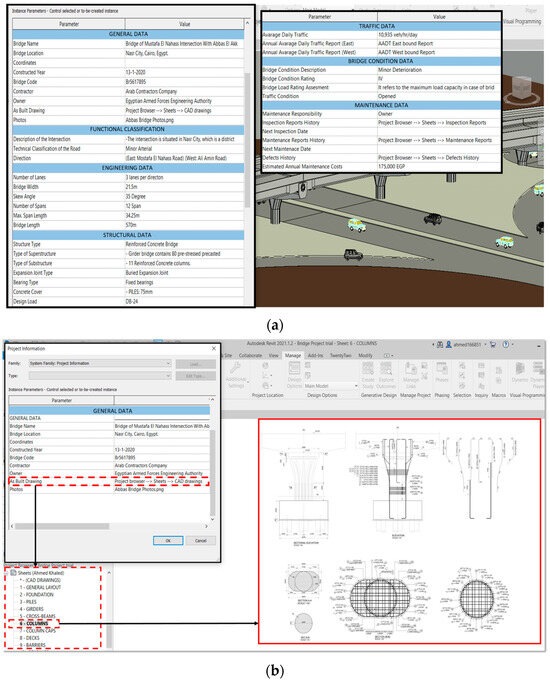550x680 pixels.
Task: Click the Skew Angle '35 Degree' value
Action: [136, 196]
